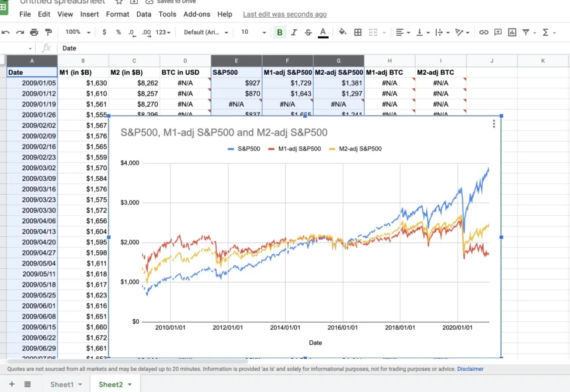This screenshot has width=570, height=392.
Task: Click the Insert comment icon
Action: (498, 32)
